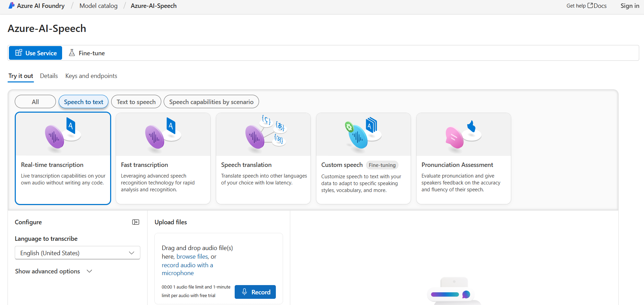Viewport: 644px width, 305px height.
Task: Switch to Try it out tab
Action: pos(21,76)
